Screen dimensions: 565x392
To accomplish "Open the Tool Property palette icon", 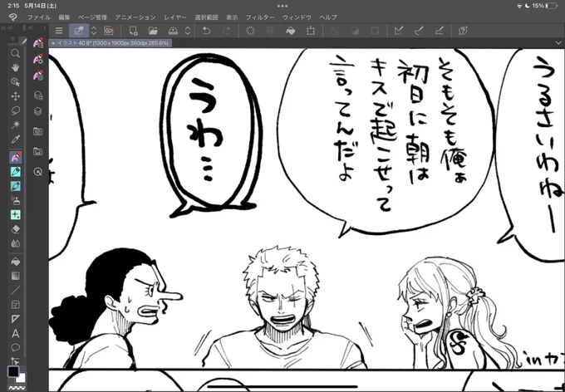I will pos(38,59).
